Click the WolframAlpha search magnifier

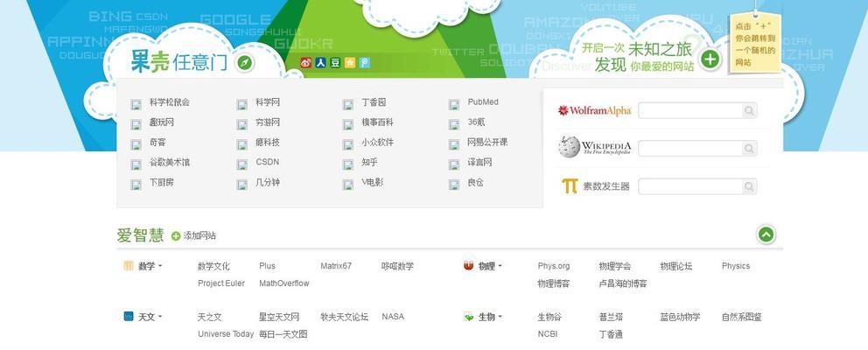point(749,111)
